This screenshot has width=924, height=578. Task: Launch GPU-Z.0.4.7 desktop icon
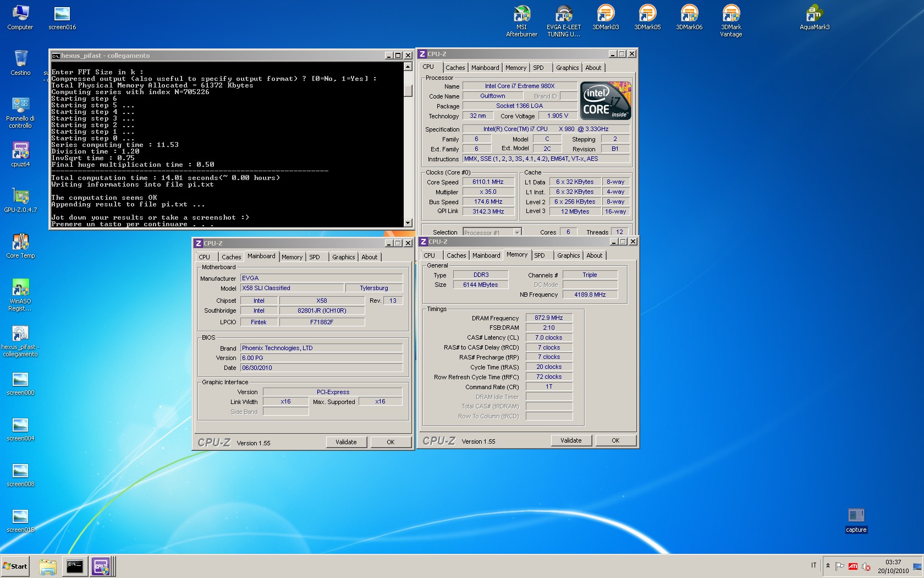coord(20,200)
